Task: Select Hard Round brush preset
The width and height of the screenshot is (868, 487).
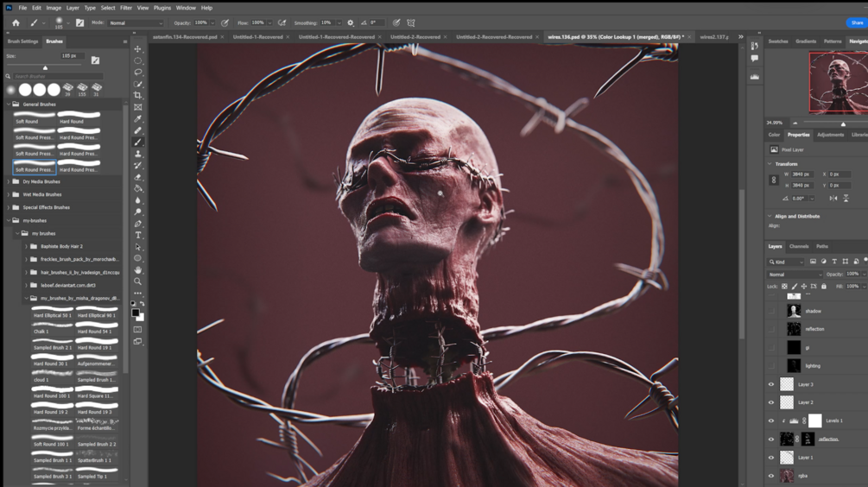Action: point(79,117)
